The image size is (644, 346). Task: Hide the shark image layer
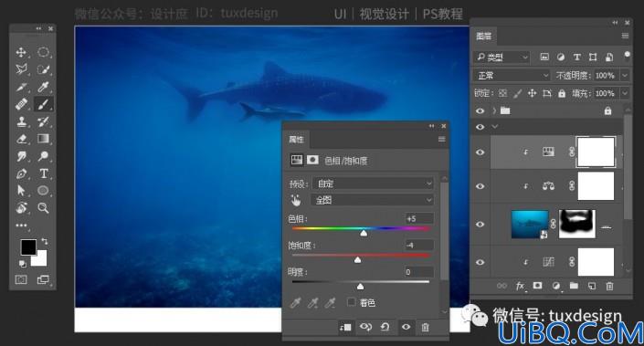click(x=480, y=225)
